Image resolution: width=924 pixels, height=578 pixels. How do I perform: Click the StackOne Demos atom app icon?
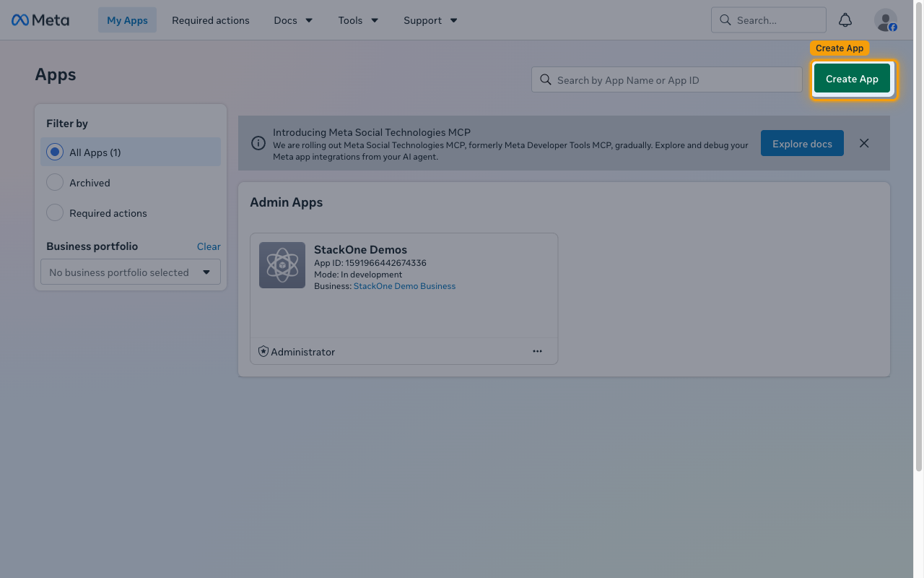[x=282, y=265]
